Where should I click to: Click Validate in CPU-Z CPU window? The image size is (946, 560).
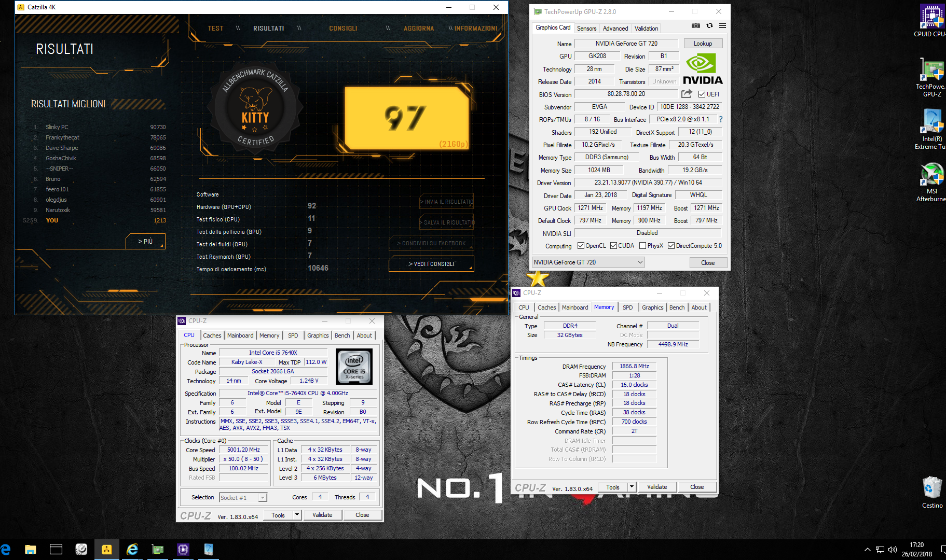tap(322, 515)
